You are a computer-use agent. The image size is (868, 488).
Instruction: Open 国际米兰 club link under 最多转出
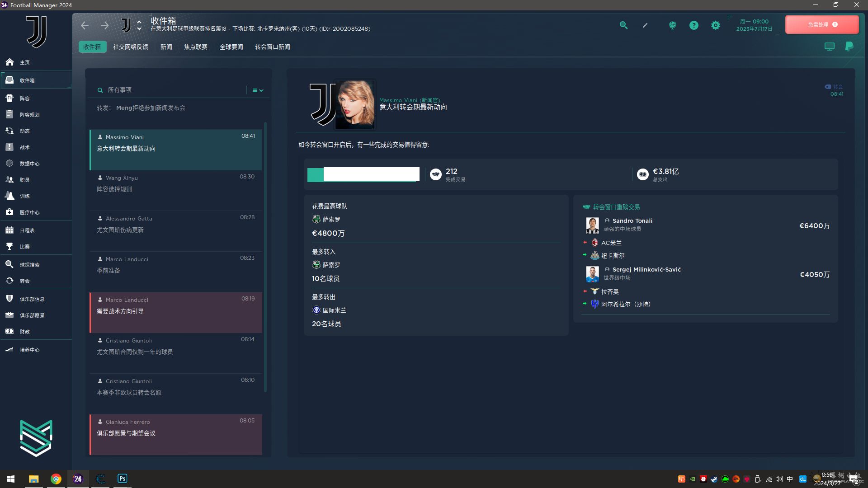(x=334, y=310)
